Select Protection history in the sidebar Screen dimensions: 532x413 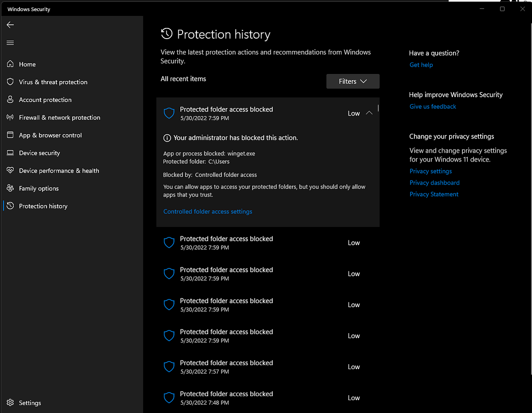(x=43, y=206)
